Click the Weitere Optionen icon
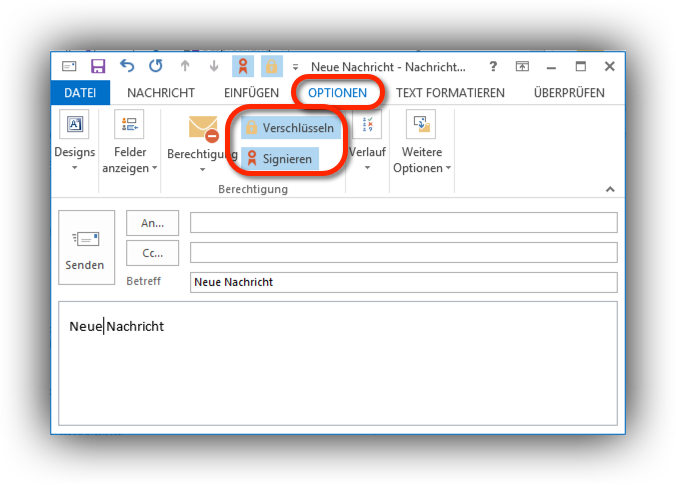The width and height of the screenshot is (676, 485). tap(421, 124)
